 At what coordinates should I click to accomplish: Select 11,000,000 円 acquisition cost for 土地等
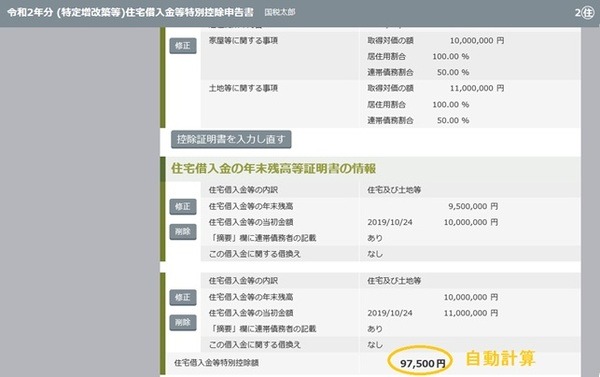(x=477, y=88)
